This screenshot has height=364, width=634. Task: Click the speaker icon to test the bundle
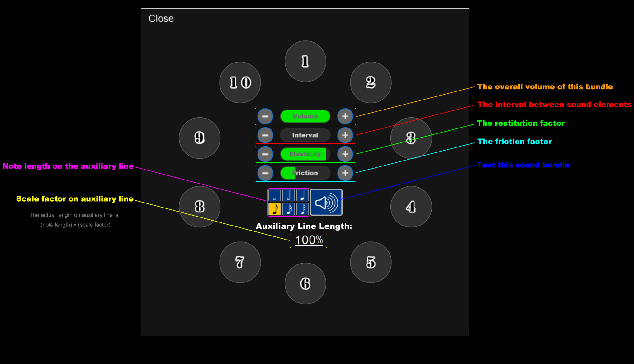pyautogui.click(x=326, y=203)
